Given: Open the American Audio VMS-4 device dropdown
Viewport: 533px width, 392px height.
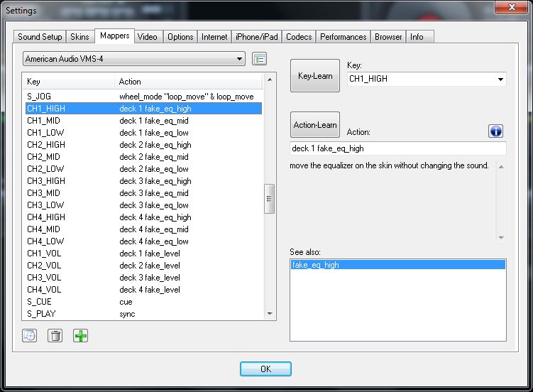Looking at the screenshot, I should tap(134, 59).
